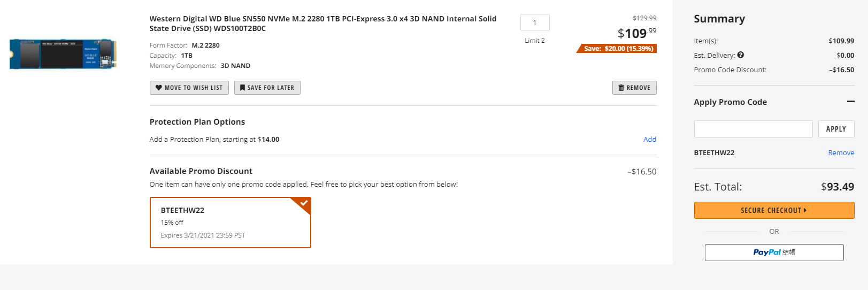Click the Apply Promo Code section heading
The width and height of the screenshot is (868, 290).
tap(730, 102)
